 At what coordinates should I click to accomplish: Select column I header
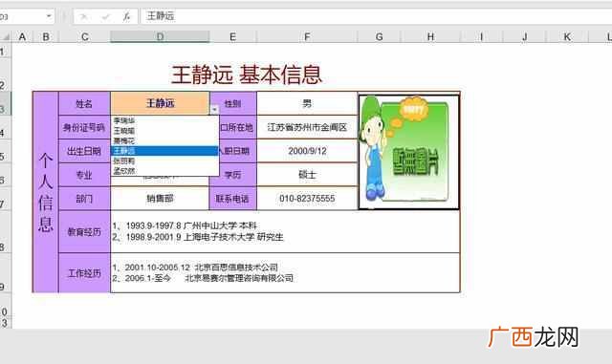tap(482, 37)
